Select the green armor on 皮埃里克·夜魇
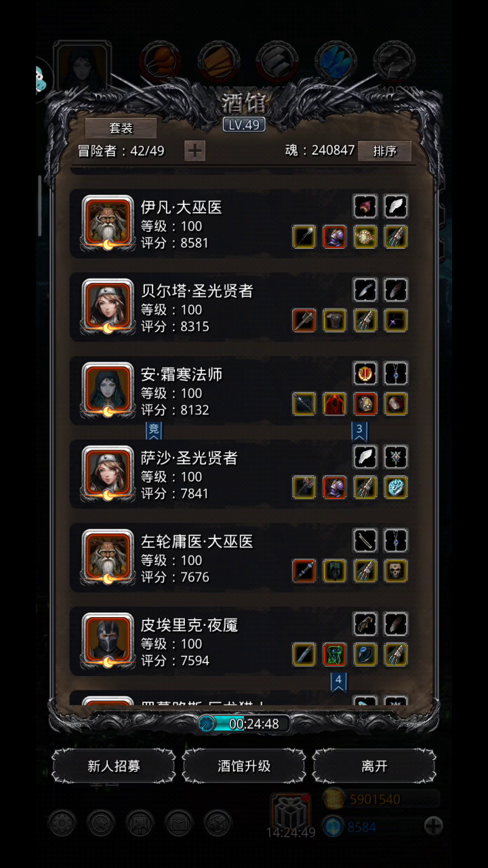488x868 pixels. [x=335, y=654]
